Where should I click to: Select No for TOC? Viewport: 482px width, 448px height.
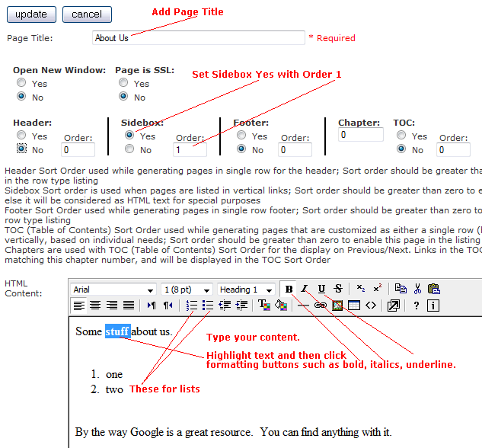pos(401,149)
